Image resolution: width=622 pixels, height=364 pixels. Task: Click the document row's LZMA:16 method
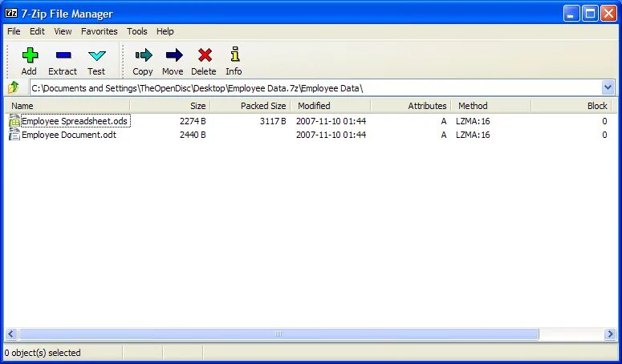click(473, 135)
